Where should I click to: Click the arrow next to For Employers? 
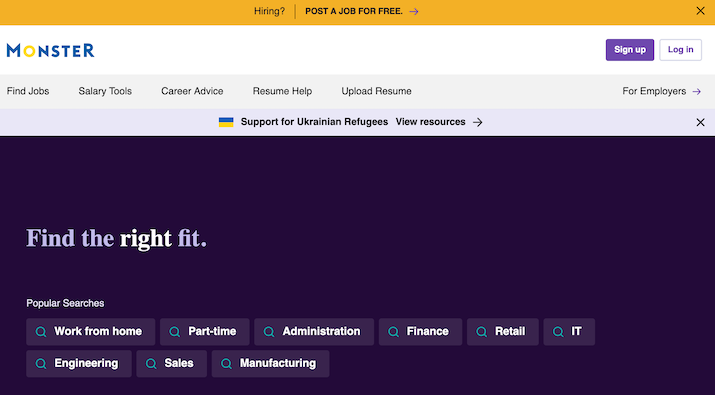pyautogui.click(x=696, y=92)
